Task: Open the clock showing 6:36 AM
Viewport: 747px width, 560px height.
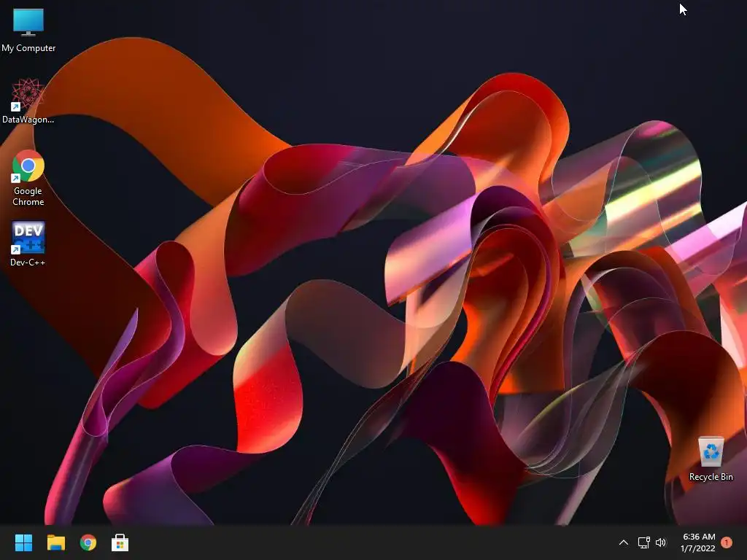Action: (x=698, y=542)
